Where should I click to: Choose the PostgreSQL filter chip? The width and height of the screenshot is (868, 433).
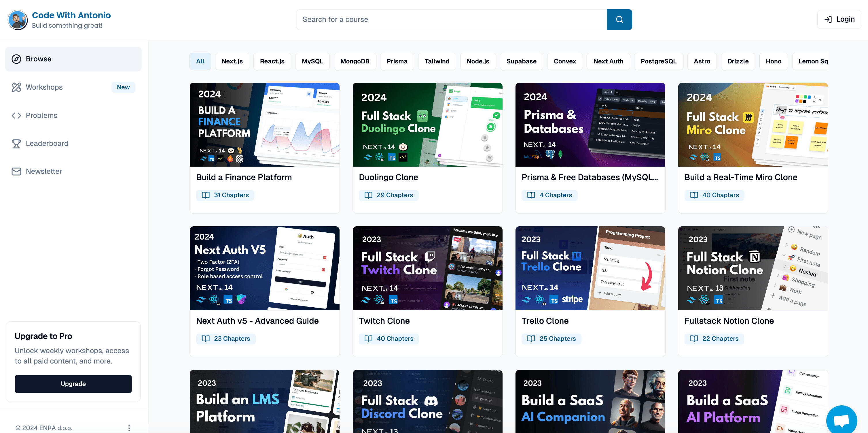coord(658,61)
